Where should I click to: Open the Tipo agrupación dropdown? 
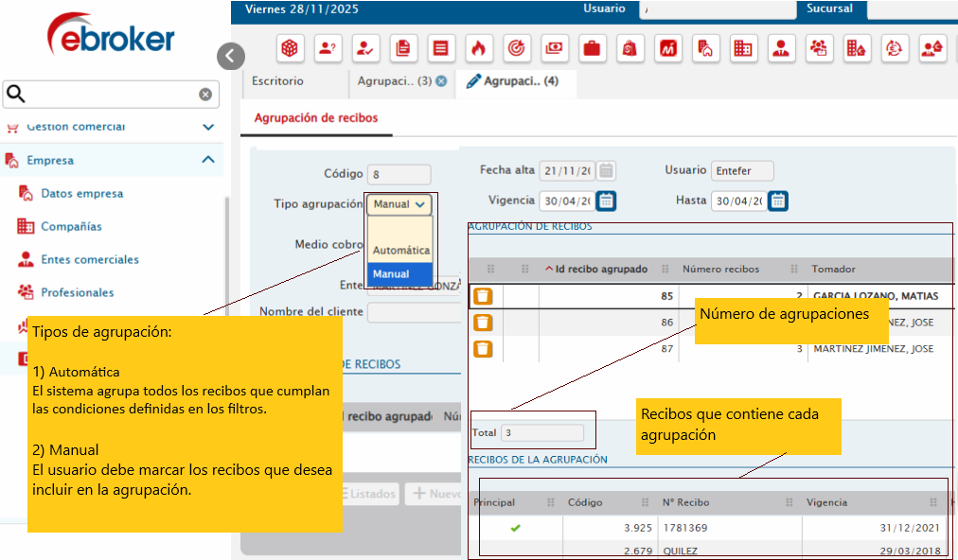tap(400, 203)
